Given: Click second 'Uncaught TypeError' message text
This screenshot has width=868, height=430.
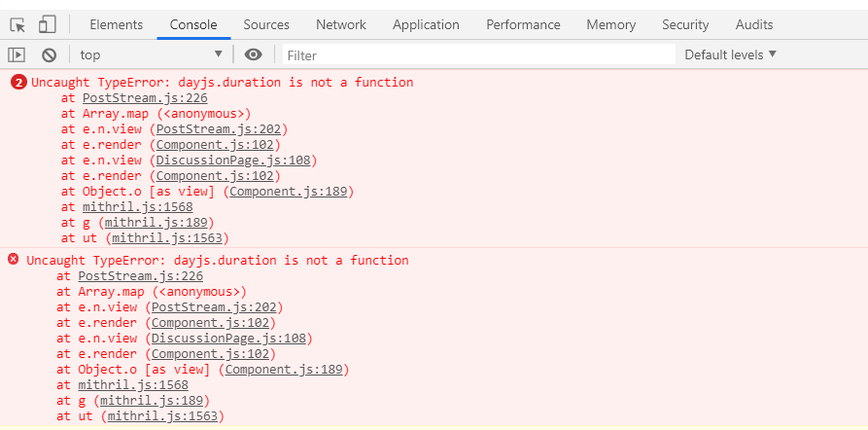Looking at the screenshot, I should click(x=218, y=260).
